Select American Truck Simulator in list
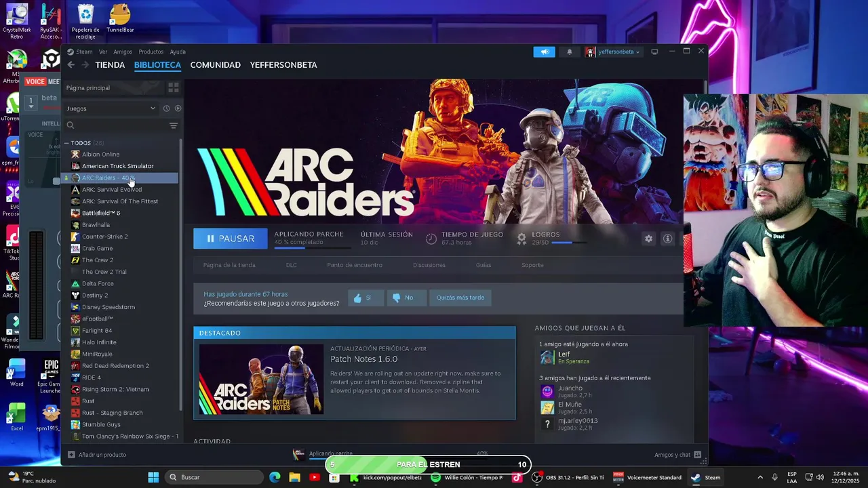The image size is (868, 488). [117, 166]
